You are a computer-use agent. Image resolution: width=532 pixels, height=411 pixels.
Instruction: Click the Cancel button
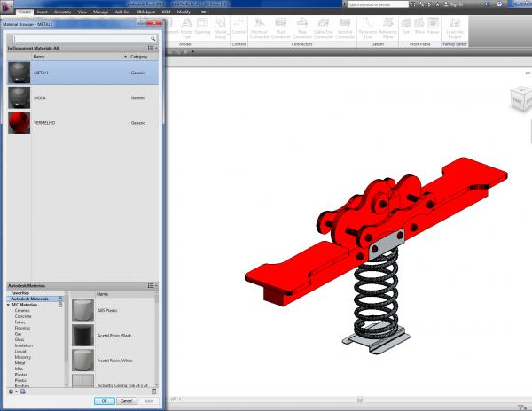tap(126, 401)
